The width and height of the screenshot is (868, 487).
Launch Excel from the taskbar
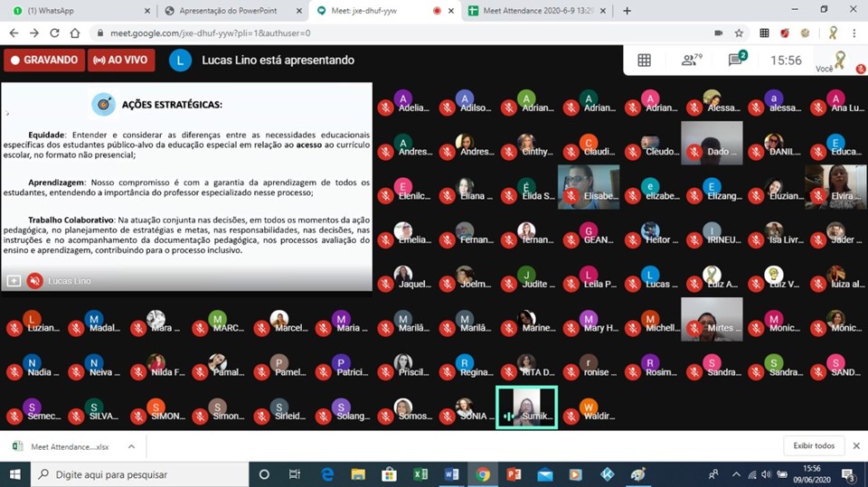coord(420,473)
